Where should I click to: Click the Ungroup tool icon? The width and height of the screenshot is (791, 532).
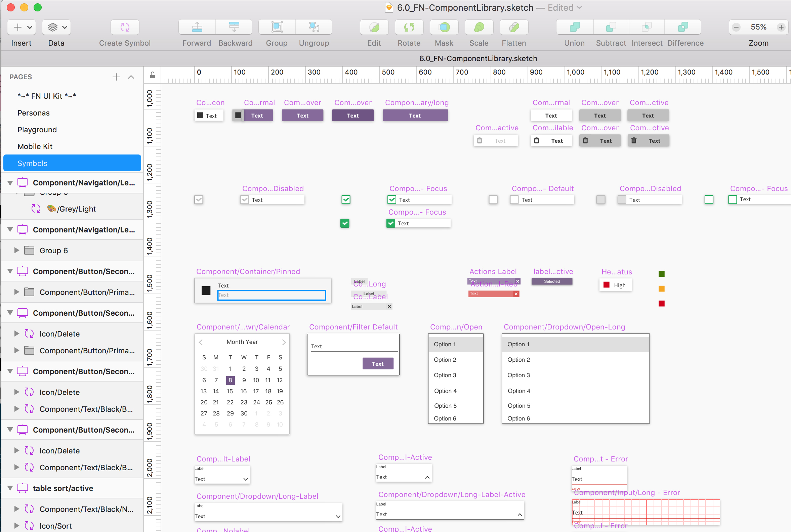[x=314, y=27]
